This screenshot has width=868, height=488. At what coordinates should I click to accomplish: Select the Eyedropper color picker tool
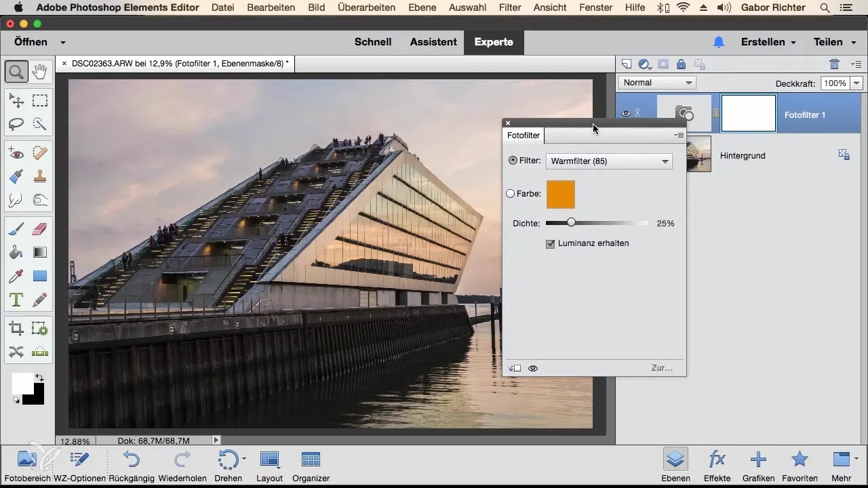click(16, 276)
